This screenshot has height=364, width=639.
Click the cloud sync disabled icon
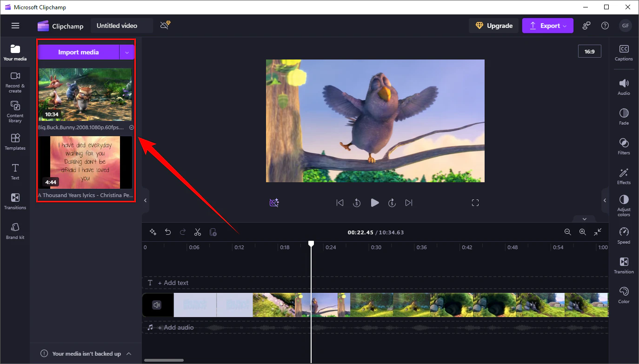(x=165, y=26)
